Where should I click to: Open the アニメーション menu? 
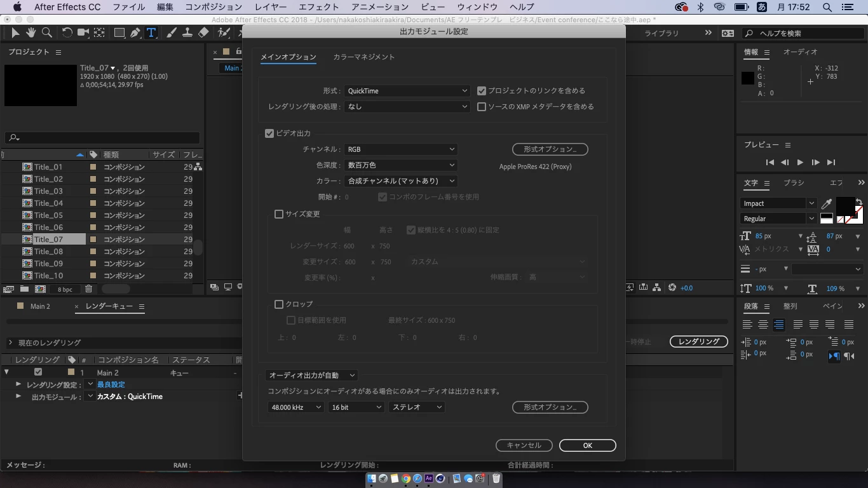point(380,7)
